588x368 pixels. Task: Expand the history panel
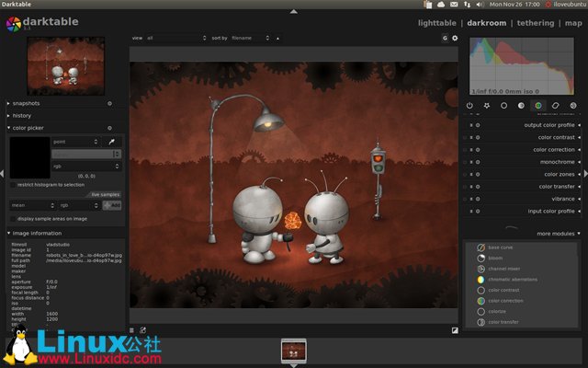tap(25, 116)
